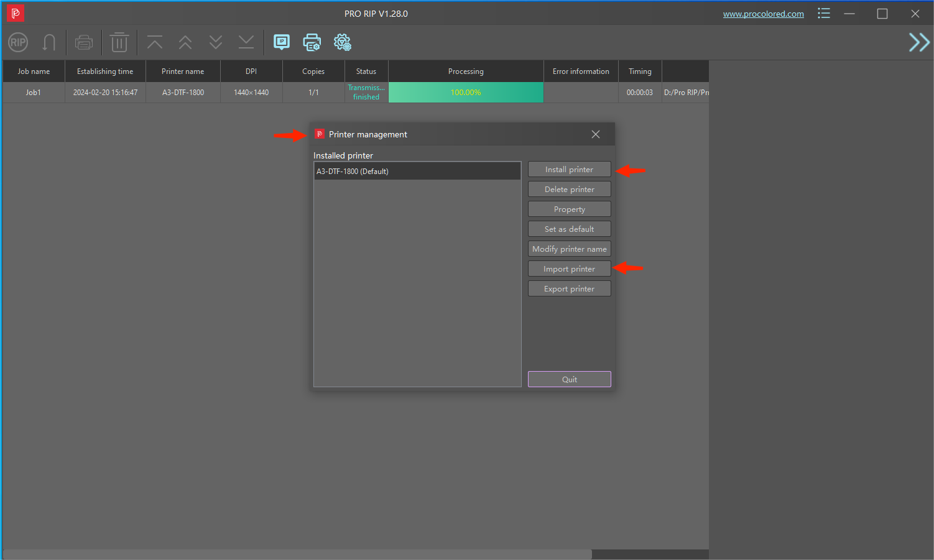
Task: Click the Install printer button
Action: pos(569,169)
